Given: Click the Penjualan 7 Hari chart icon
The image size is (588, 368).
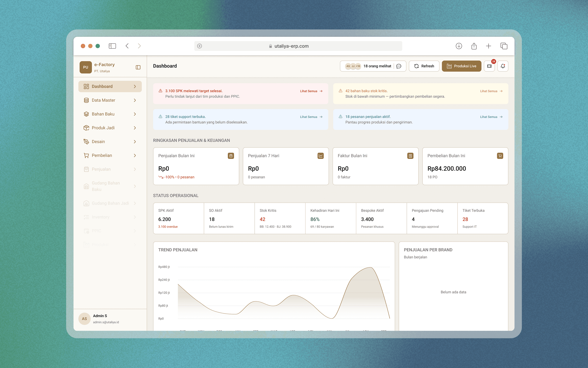Looking at the screenshot, I should pyautogui.click(x=321, y=156).
